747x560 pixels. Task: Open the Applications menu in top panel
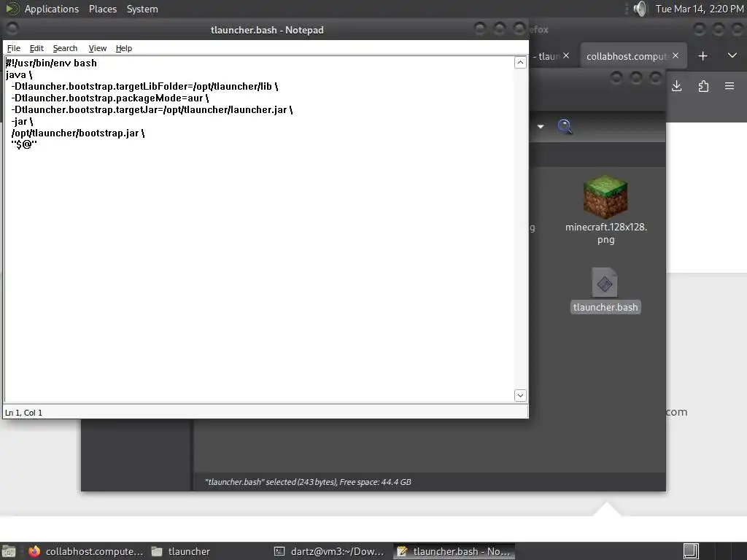pyautogui.click(x=52, y=9)
